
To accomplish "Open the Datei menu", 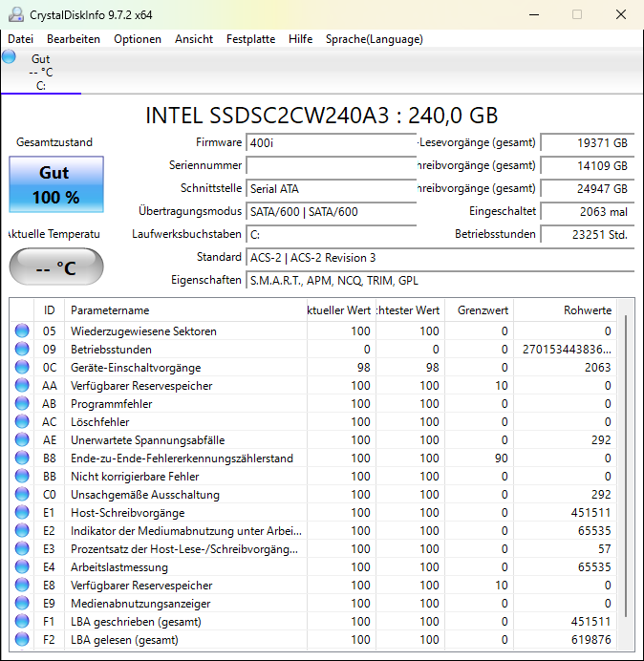I will pyautogui.click(x=20, y=39).
